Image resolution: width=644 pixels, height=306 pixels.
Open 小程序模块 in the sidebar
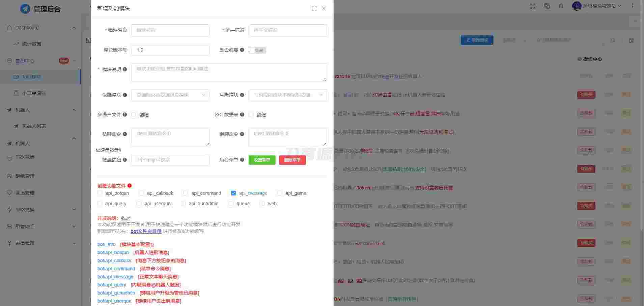click(34, 93)
